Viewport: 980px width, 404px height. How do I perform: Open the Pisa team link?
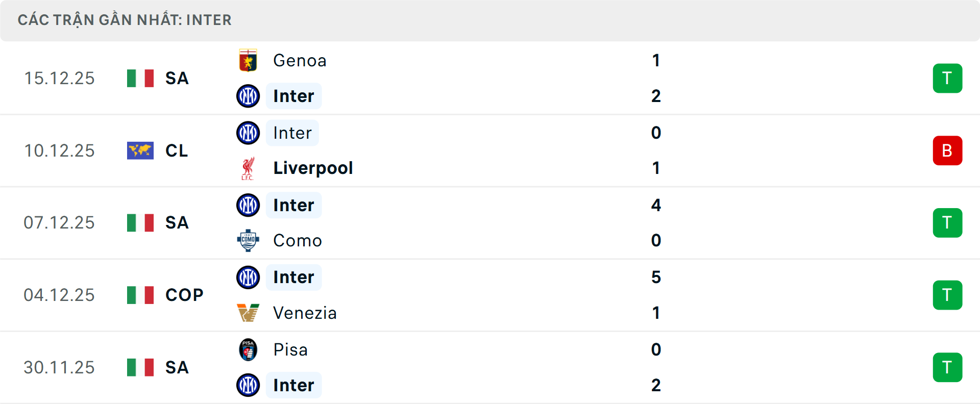click(290, 350)
